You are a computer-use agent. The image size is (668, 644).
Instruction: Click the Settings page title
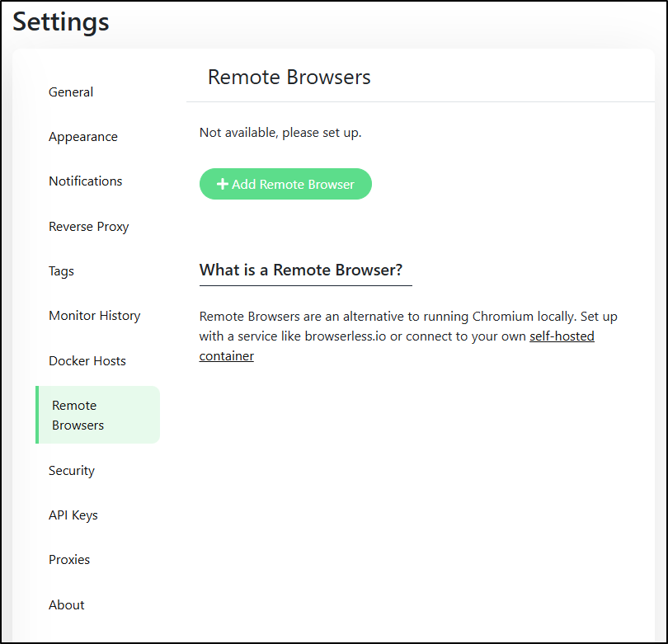61,21
